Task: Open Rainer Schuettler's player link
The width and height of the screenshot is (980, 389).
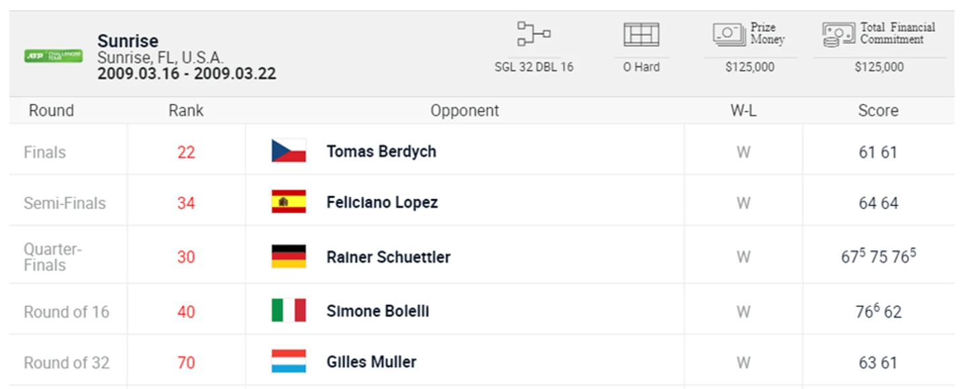Action: coord(388,257)
